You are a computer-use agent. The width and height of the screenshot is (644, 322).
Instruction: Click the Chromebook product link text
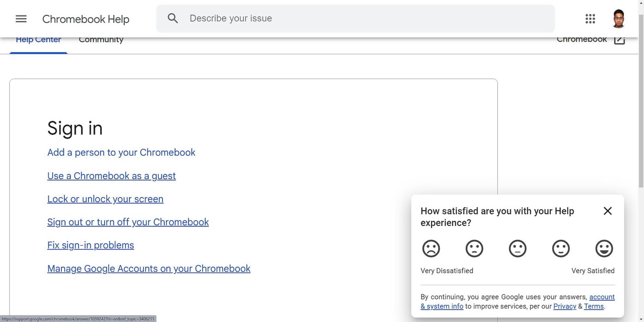point(582,40)
